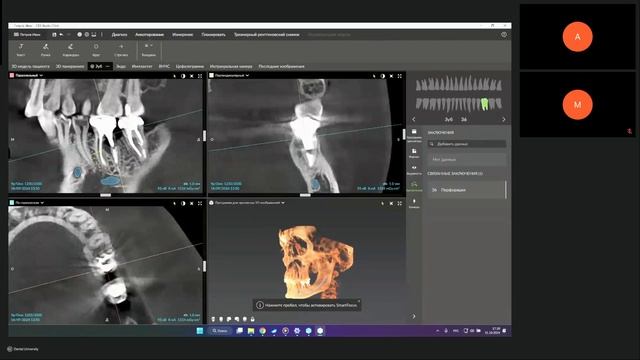
Task: Open the Эндо workspace tab
Action: [121, 66]
